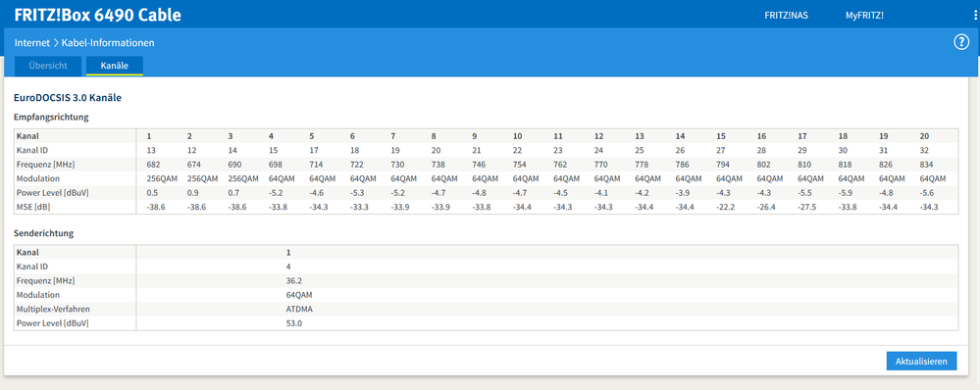Viewport: 980px width, 390px height.
Task: Click frequency value 690 MHz
Action: tap(234, 165)
